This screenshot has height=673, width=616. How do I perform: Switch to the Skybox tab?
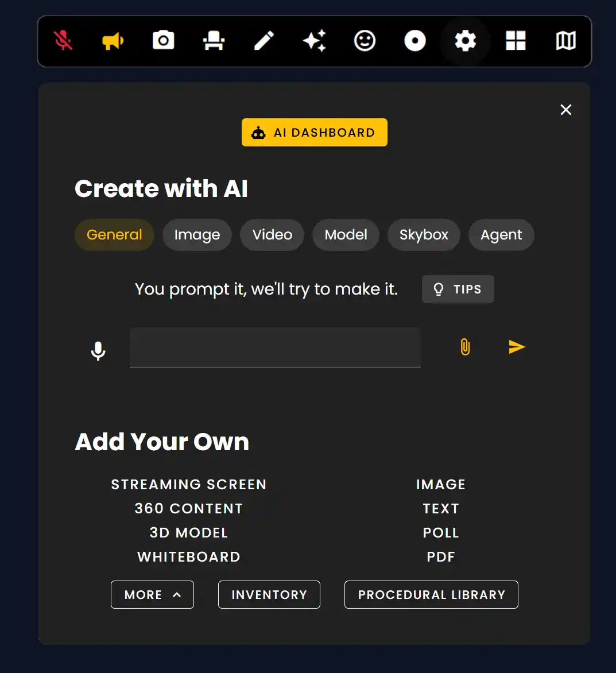[x=424, y=235]
